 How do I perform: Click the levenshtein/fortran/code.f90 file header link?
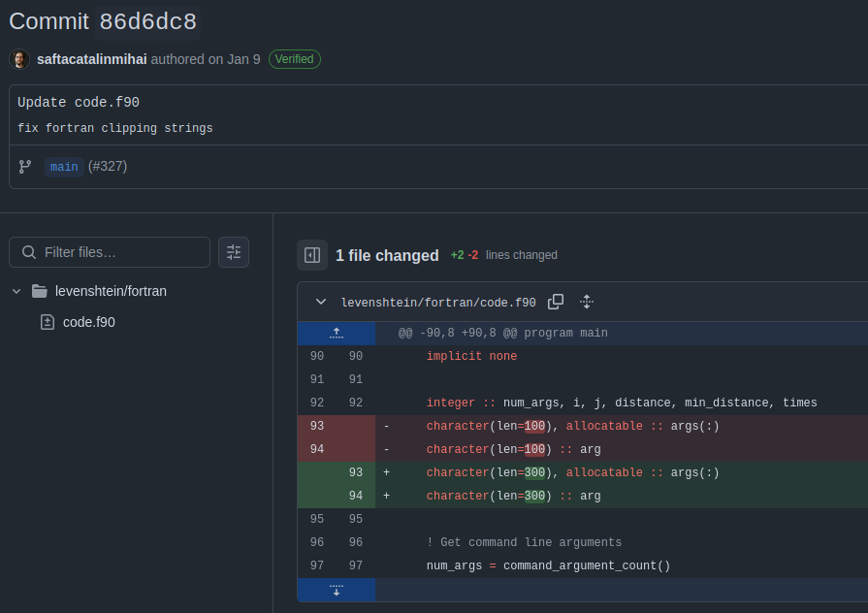pos(438,303)
